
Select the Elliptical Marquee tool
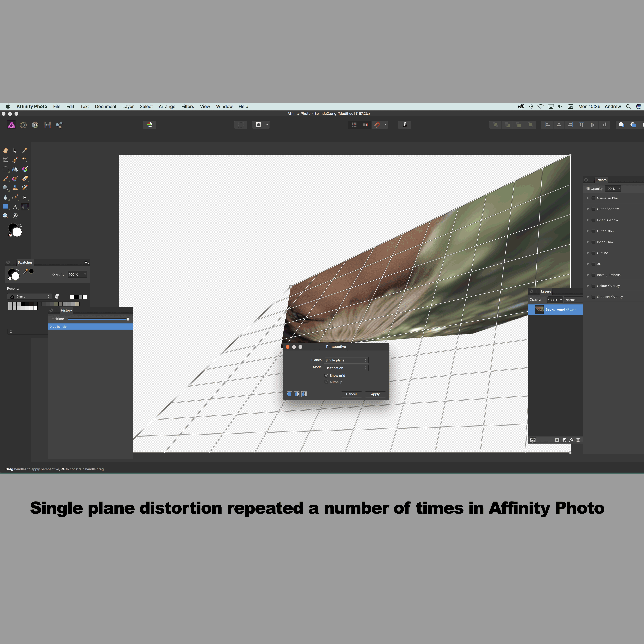pos(6,169)
